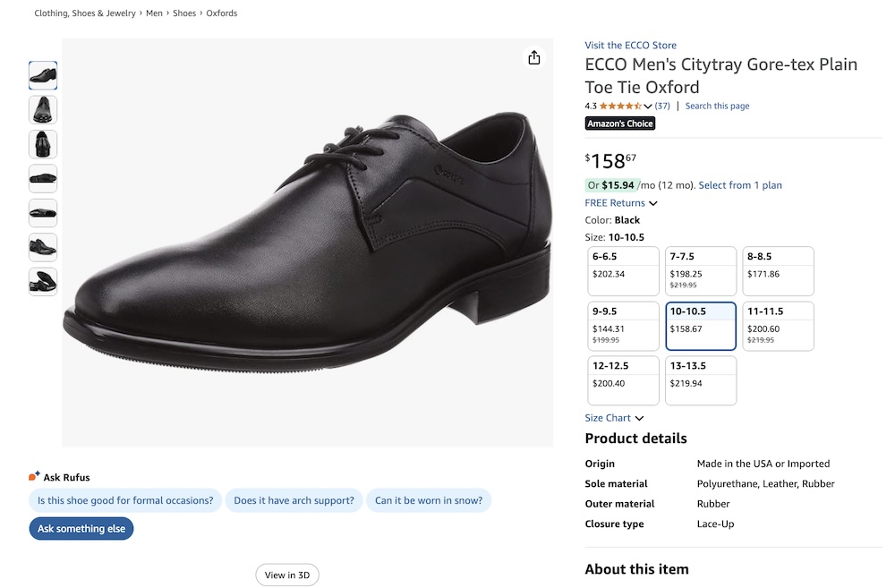This screenshot has width=895, height=588.
Task: Choose size 9-9.5 at $144.31
Action: point(623,326)
